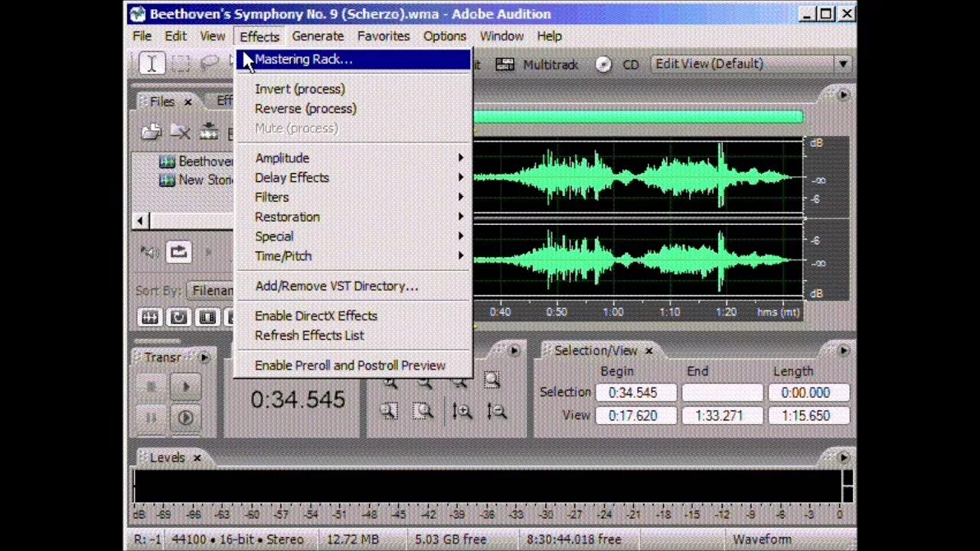The height and width of the screenshot is (551, 980).
Task: Click the View Begin time field 0:17.620
Action: click(635, 416)
